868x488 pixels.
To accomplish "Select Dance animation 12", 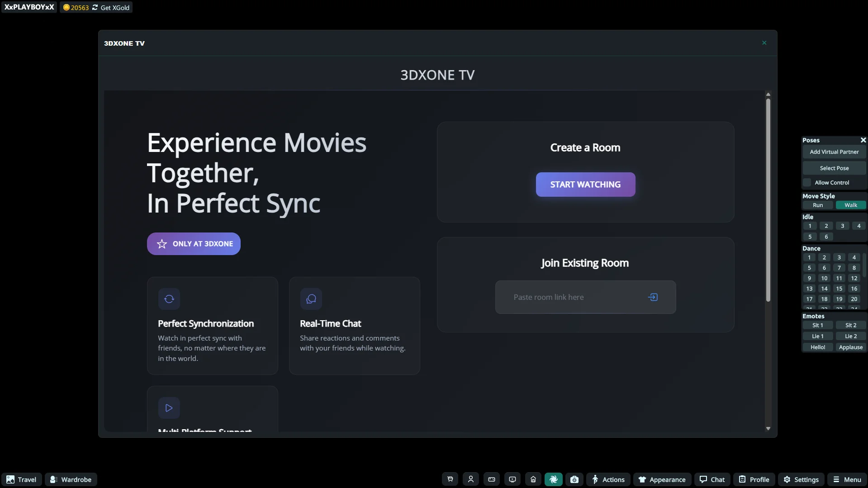I will (854, 279).
